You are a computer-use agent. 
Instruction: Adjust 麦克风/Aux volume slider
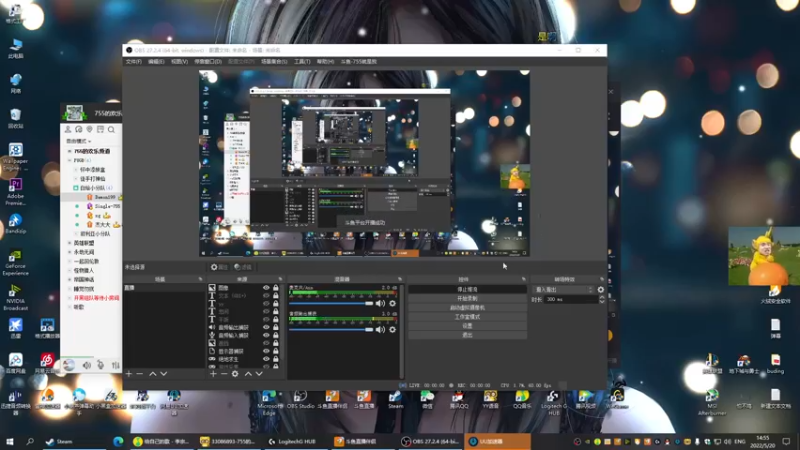[x=331, y=304]
